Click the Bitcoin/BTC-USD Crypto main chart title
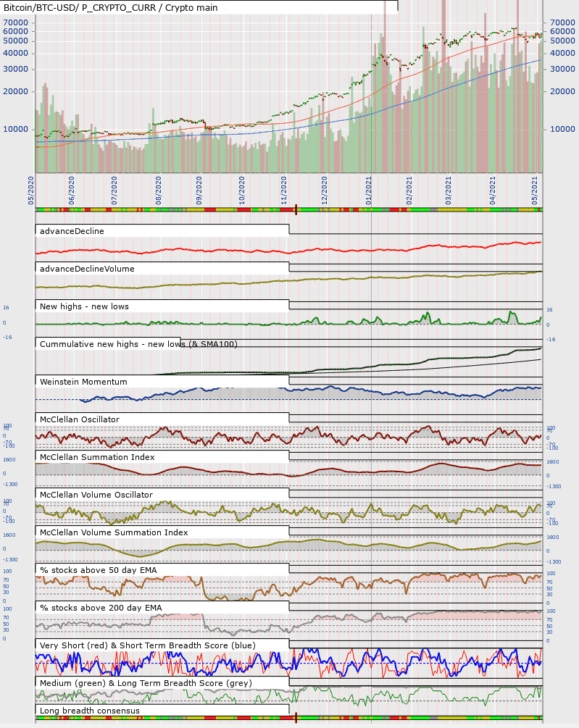Viewport: 579px width, 728px height. pyautogui.click(x=110, y=8)
